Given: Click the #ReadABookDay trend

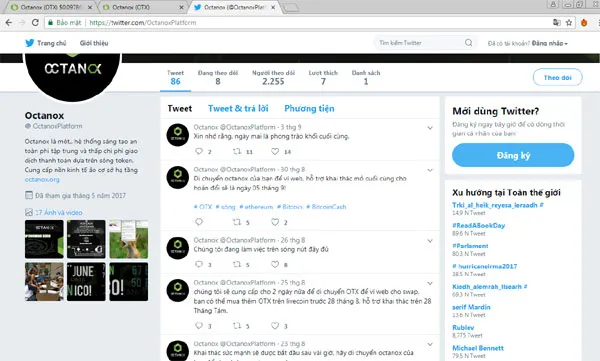Looking at the screenshot, I should click(x=478, y=225).
